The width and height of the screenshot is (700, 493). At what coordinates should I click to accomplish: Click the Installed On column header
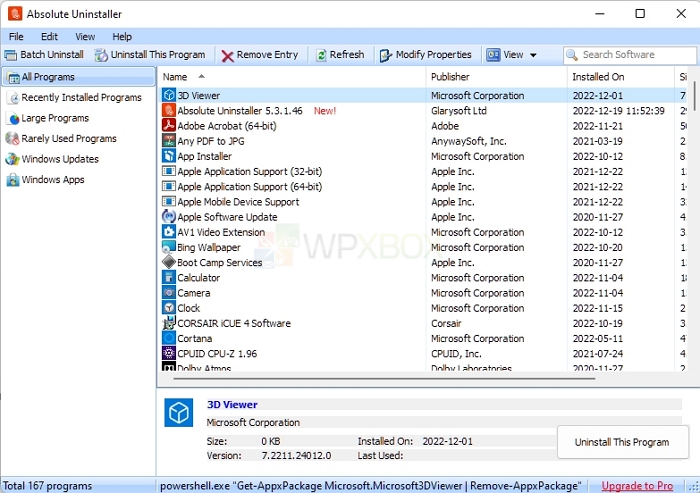coord(621,77)
